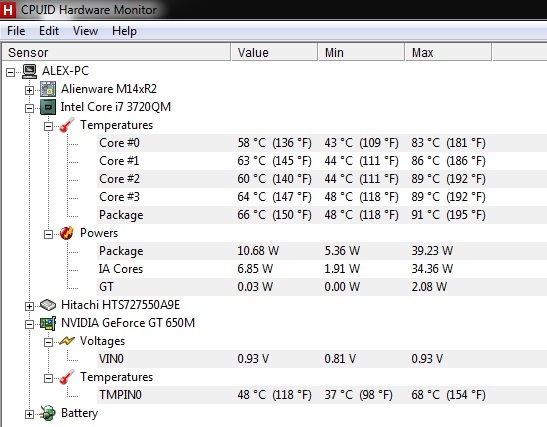Select the TMPIN0 temperature row
This screenshot has width=547, height=427.
[322, 395]
